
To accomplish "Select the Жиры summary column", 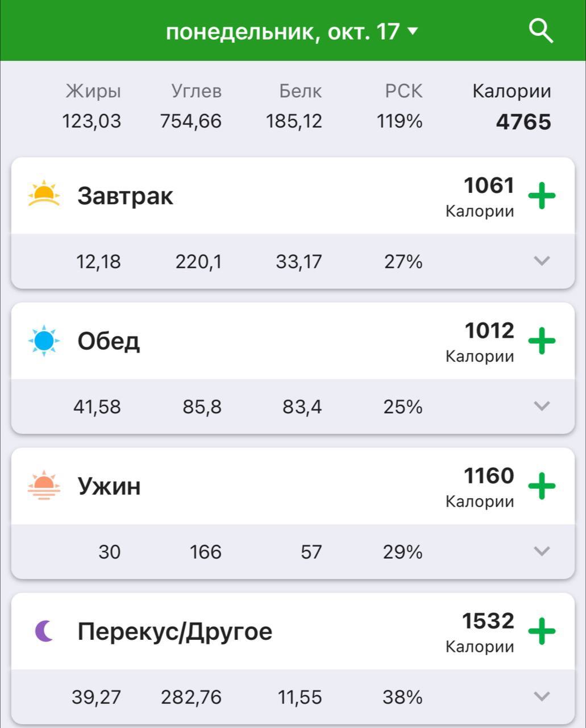I will (92, 106).
